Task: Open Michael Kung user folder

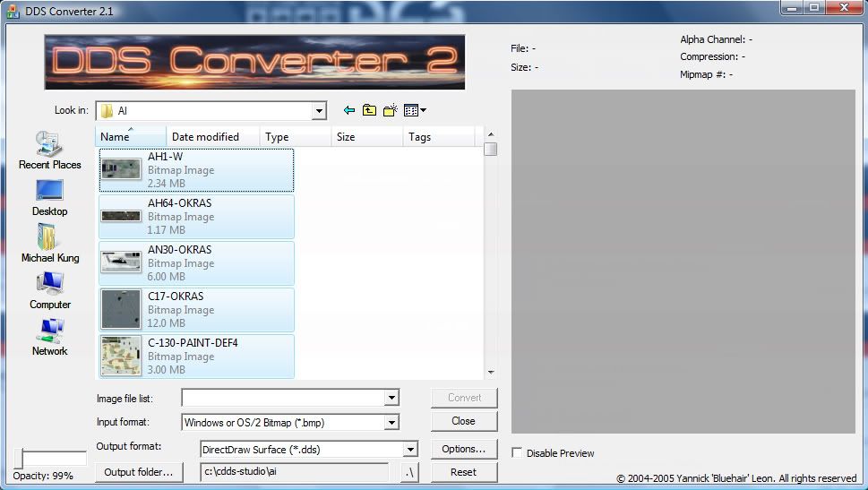Action: pos(49,243)
